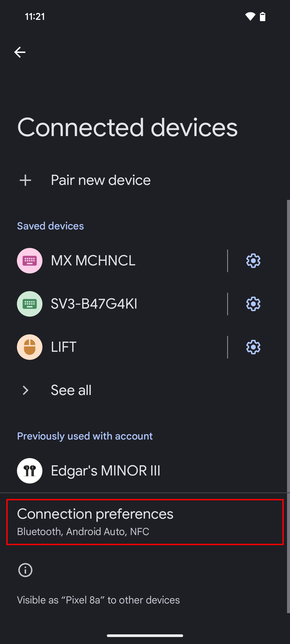Viewport: 290px width, 644px height.
Task: Select Pair new device
Action: (101, 180)
